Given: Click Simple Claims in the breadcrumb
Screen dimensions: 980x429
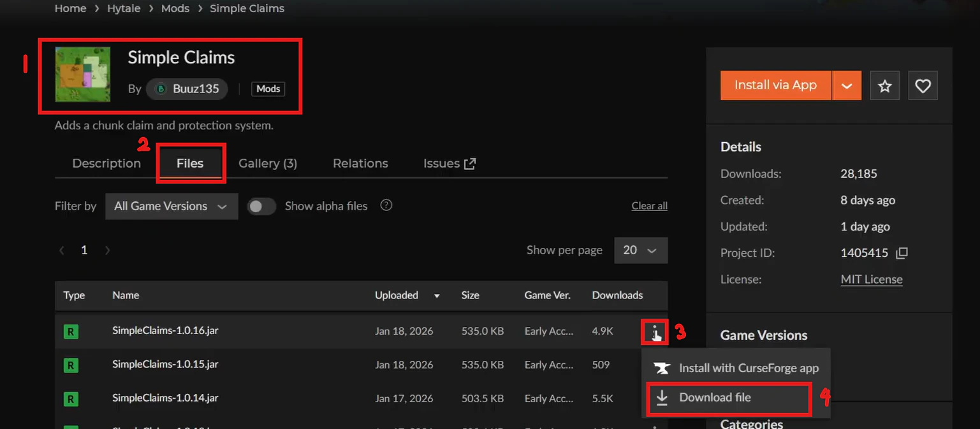Looking at the screenshot, I should (x=247, y=8).
